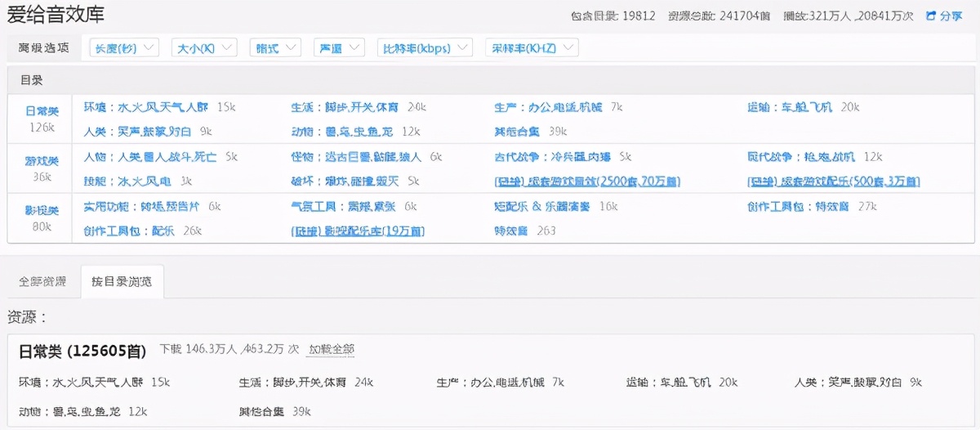Viewport: 980px width, 430px height.
Task: Click the 资源总数 241704 count text
Action: point(720,16)
